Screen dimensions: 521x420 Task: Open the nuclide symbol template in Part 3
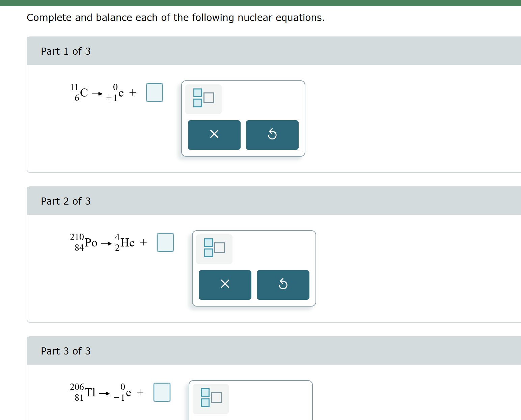[x=210, y=399]
